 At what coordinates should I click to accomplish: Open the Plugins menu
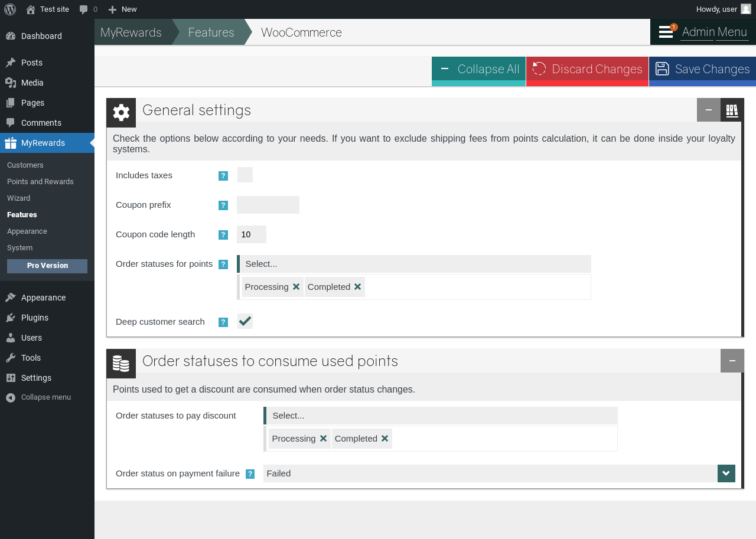pos(47,318)
